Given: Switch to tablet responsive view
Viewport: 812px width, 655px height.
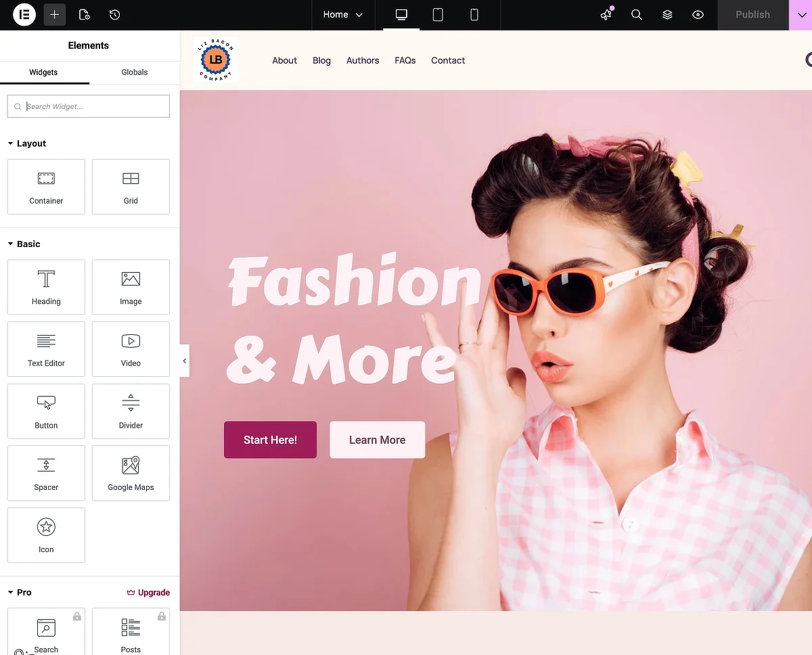Looking at the screenshot, I should (438, 15).
